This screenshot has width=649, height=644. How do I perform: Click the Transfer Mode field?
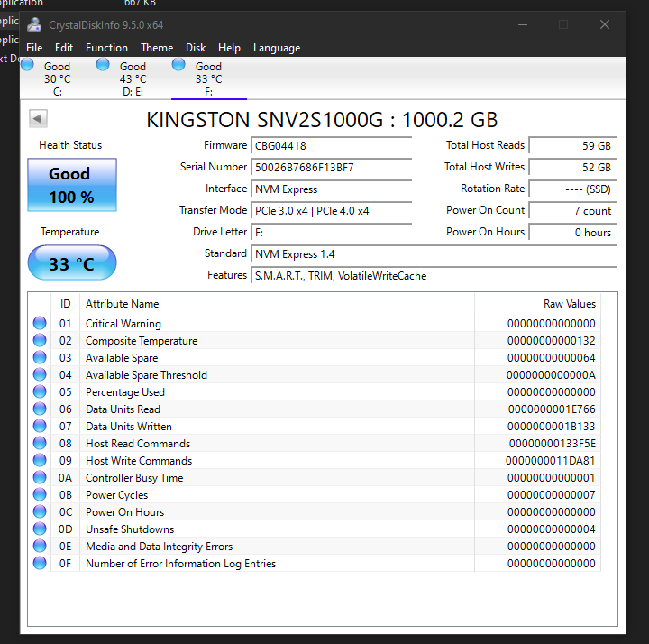[331, 211]
